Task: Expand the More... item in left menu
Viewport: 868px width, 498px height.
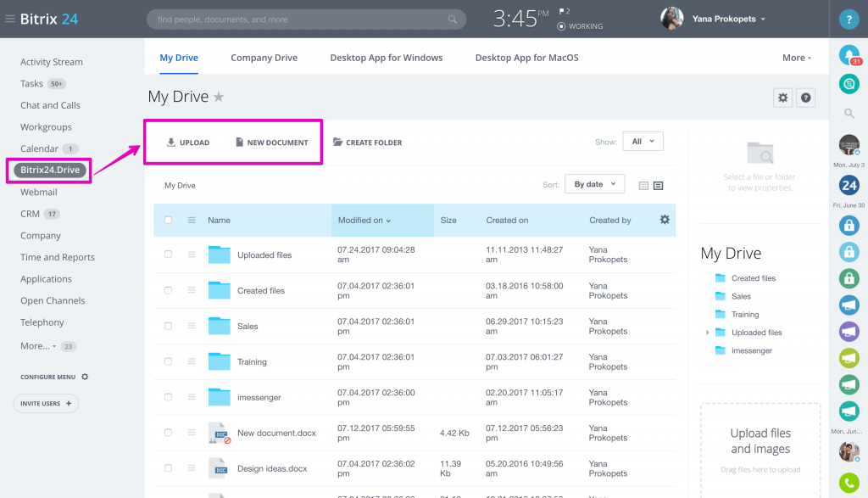Action: (37, 346)
